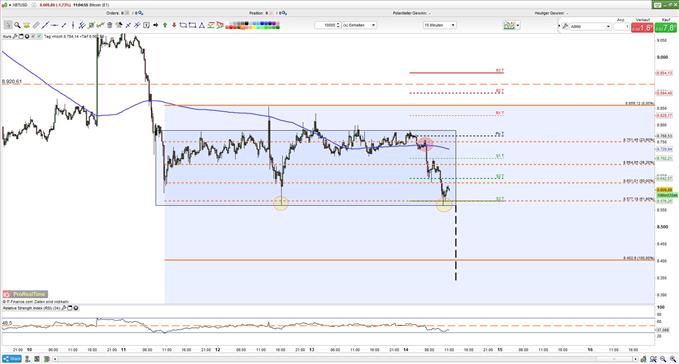Open the Einheiten units dropdown
The image size is (679, 364).
[x=359, y=25]
